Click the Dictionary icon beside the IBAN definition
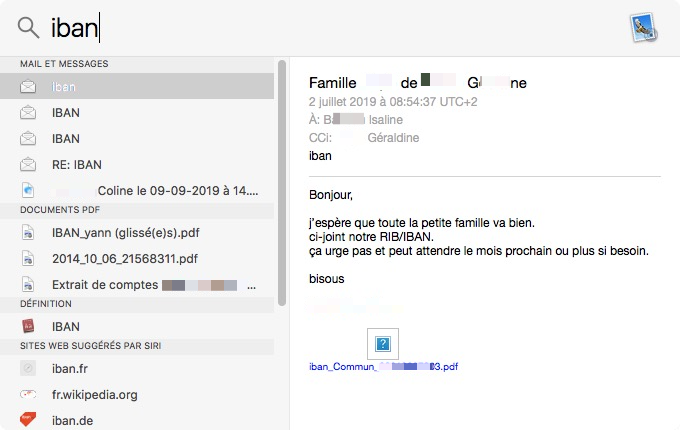 click(28, 326)
